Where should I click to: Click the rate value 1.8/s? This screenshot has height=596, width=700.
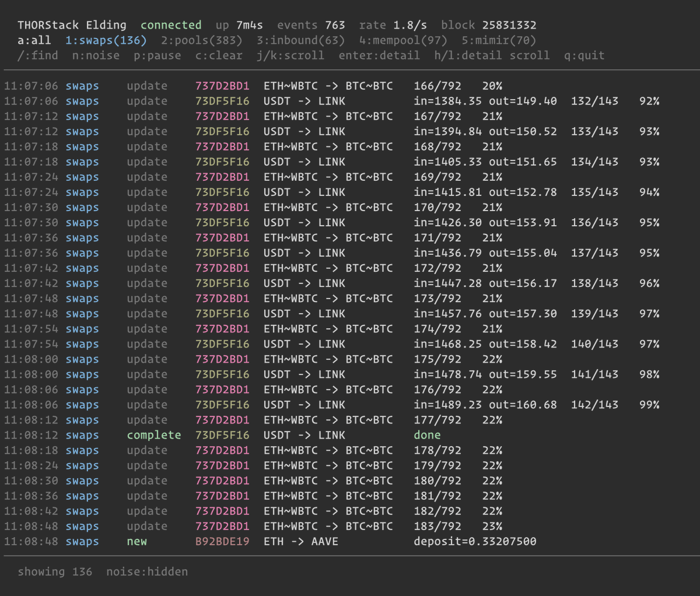(410, 25)
